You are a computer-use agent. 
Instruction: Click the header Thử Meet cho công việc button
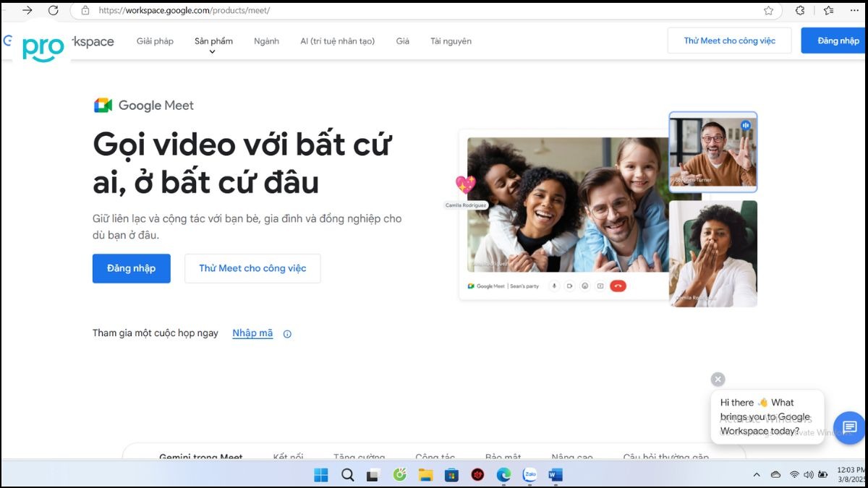coord(729,40)
